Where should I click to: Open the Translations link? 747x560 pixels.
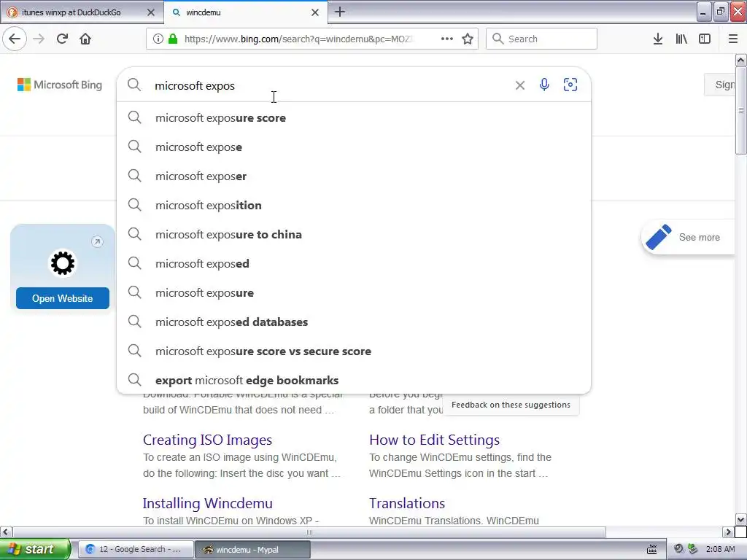click(x=407, y=503)
